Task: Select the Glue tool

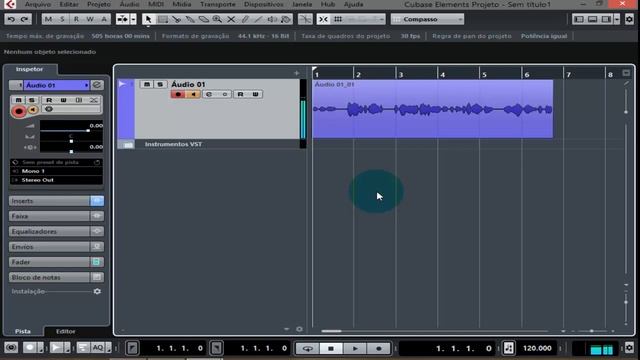Action: 190,19
